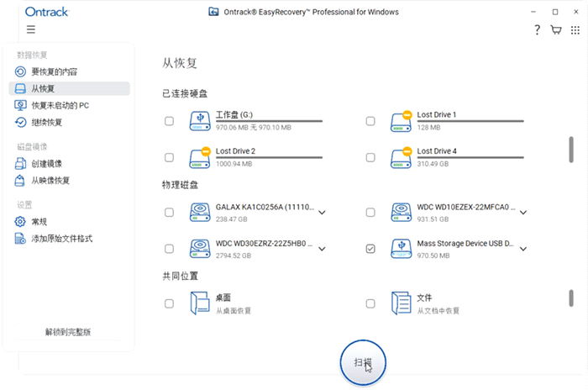Click the Mass Storage Device USB icon
Image resolution: width=588 pixels, height=390 pixels.
tap(402, 249)
